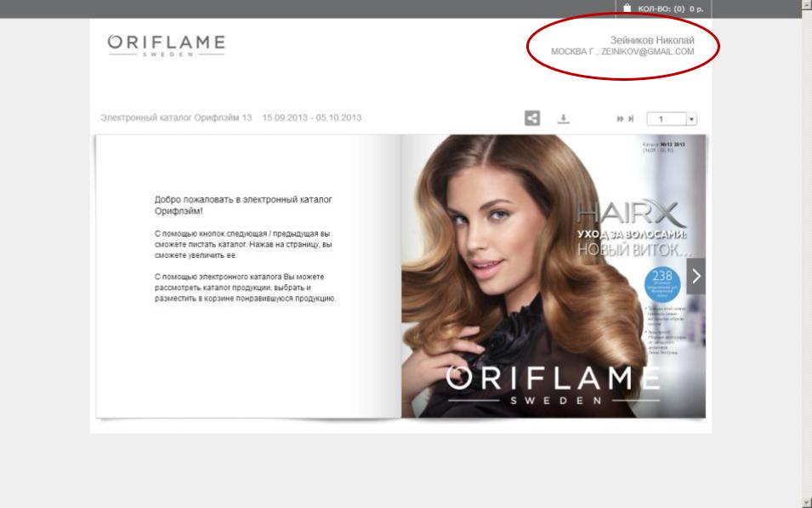Click the date range 15.09.2013 - 05.10.2013
812x508 pixels.
pyautogui.click(x=312, y=117)
